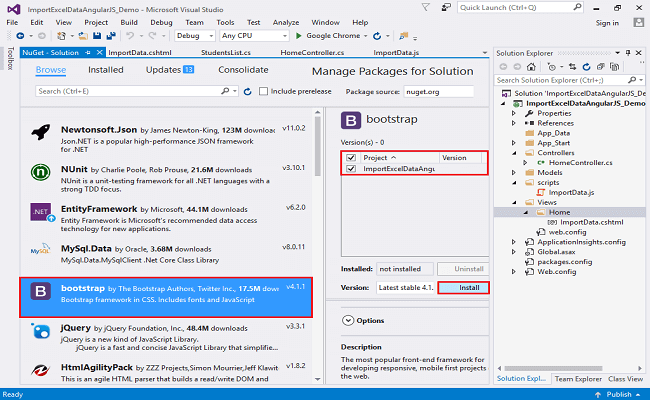Image resolution: width=650 pixels, height=400 pixels.
Task: Click the Solution Explorer Sync with Active Document icon
Action: pos(572,67)
